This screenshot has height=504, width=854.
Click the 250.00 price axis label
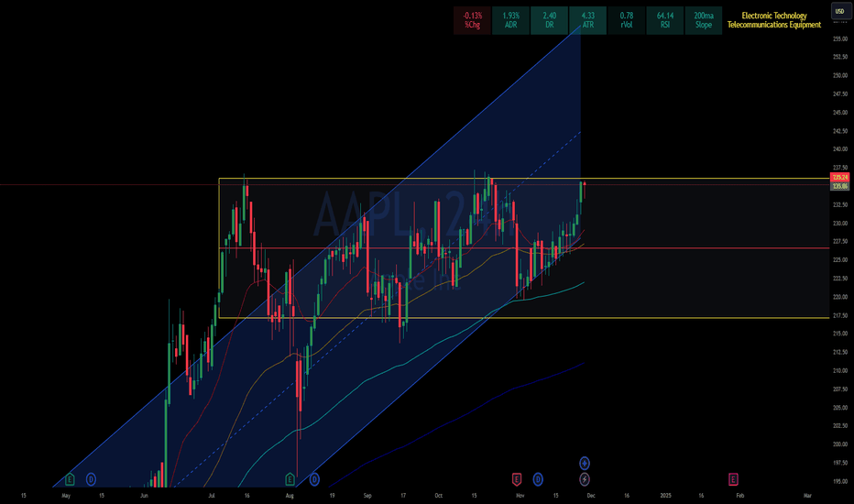[x=840, y=76]
